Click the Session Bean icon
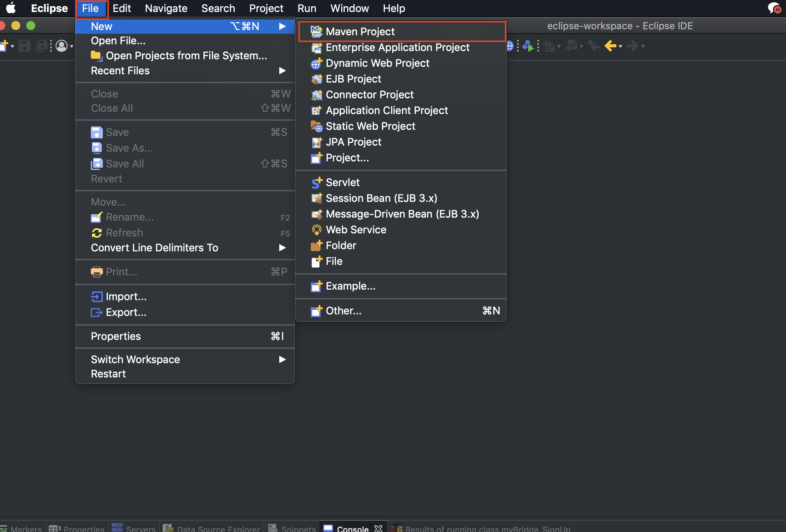Viewport: 786px width, 532px height. (x=316, y=198)
